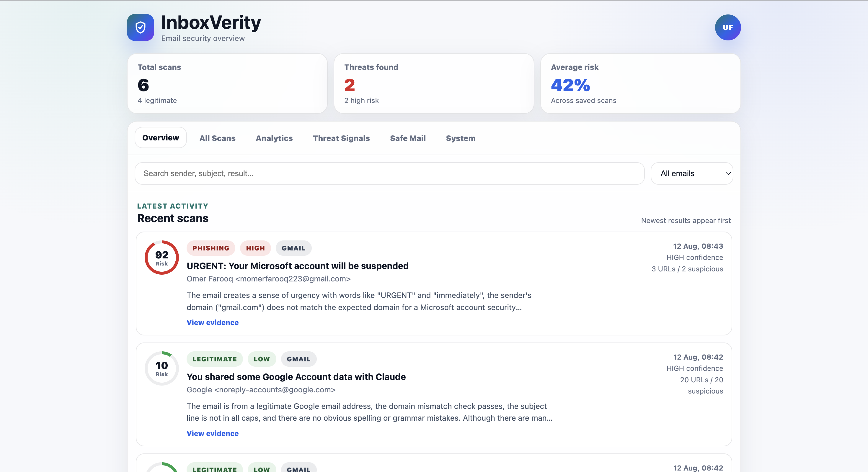The width and height of the screenshot is (868, 472).
Task: View evidence for Microsoft account phishing email
Action: pos(213,322)
